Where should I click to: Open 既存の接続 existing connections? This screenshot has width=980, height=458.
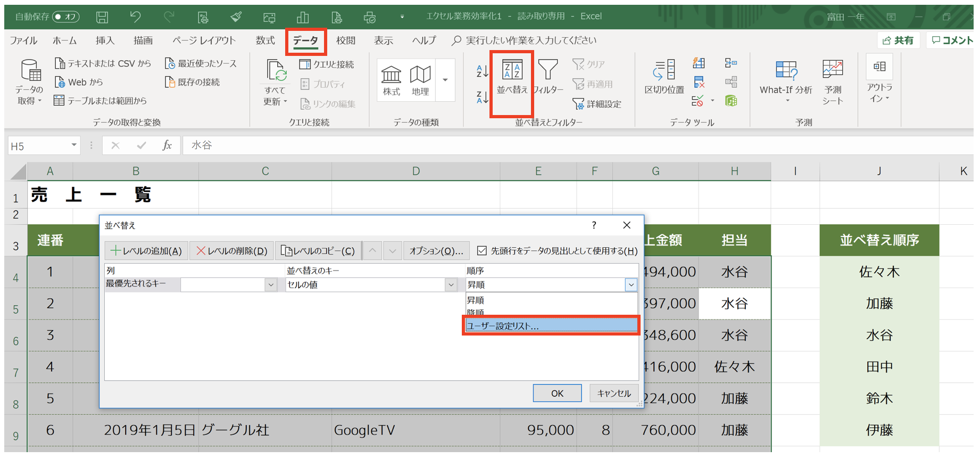[192, 82]
